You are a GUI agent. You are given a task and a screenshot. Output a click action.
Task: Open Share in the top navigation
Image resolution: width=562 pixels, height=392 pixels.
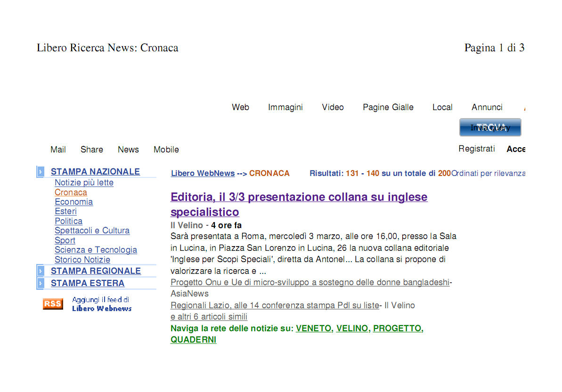pyautogui.click(x=92, y=149)
